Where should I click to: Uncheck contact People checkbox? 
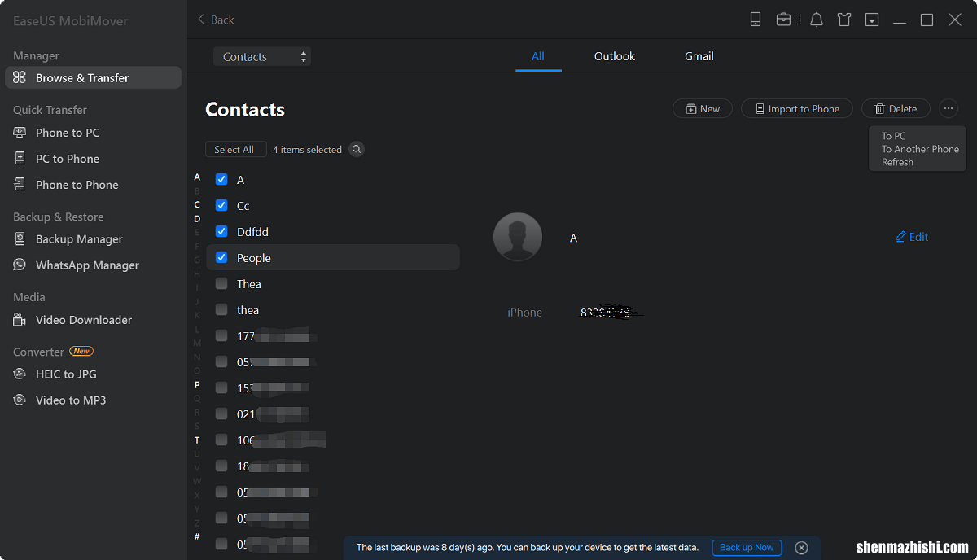(221, 257)
